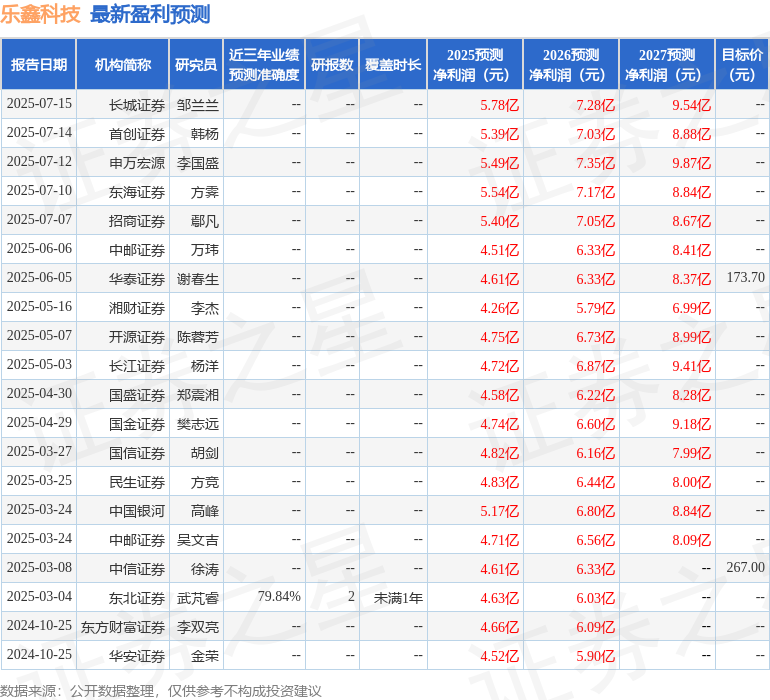Click the analyst name 万玮
Screen dimensions: 770x700
pyautogui.click(x=205, y=250)
